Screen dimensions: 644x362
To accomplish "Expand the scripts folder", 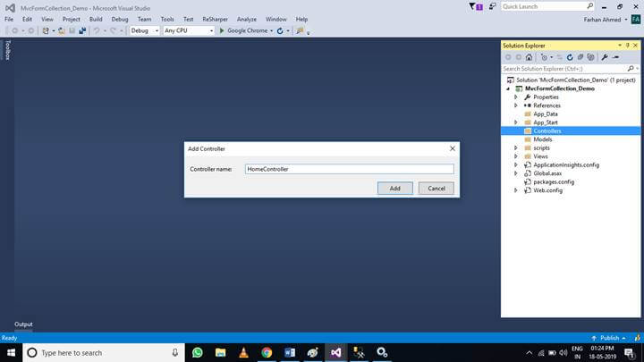I will coord(516,147).
